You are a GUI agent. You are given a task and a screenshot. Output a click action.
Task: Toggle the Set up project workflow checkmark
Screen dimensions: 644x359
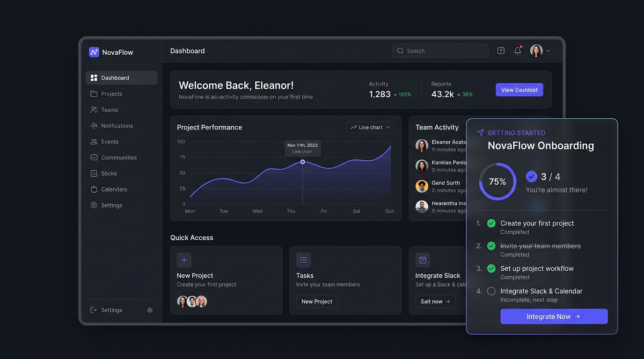pos(491,268)
